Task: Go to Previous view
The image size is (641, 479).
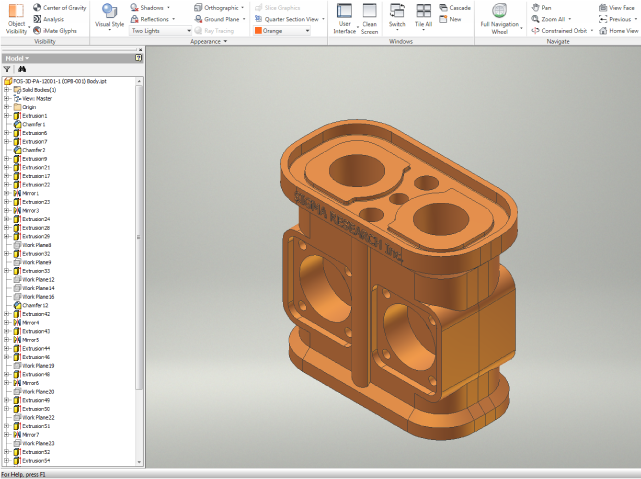Action: [x=615, y=19]
